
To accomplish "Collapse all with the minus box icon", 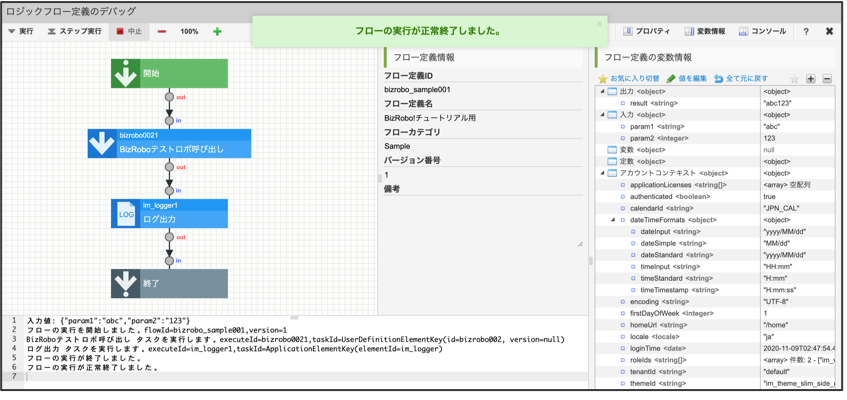I will click(826, 79).
